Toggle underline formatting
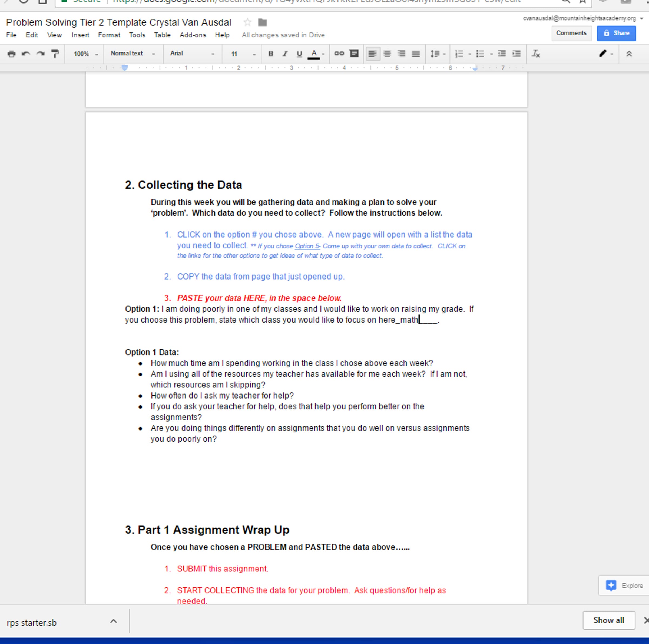The width and height of the screenshot is (649, 644). tap(299, 54)
